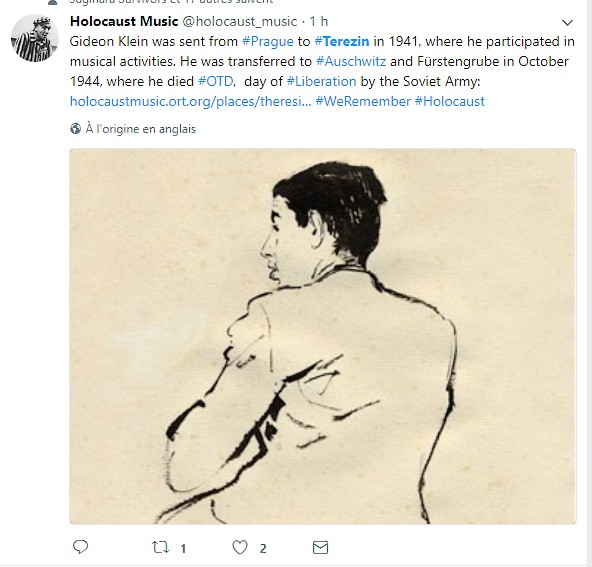Click the Holocaust Music account name
Image resolution: width=592 pixels, height=567 pixels.
coord(124,22)
